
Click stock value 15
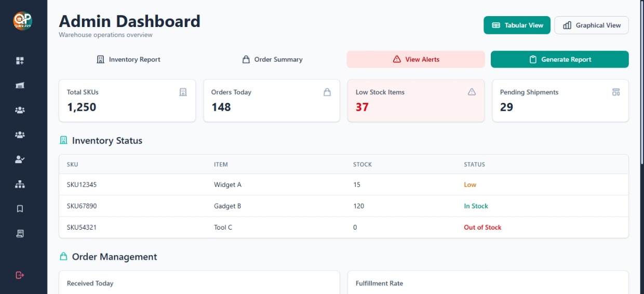[x=357, y=184]
